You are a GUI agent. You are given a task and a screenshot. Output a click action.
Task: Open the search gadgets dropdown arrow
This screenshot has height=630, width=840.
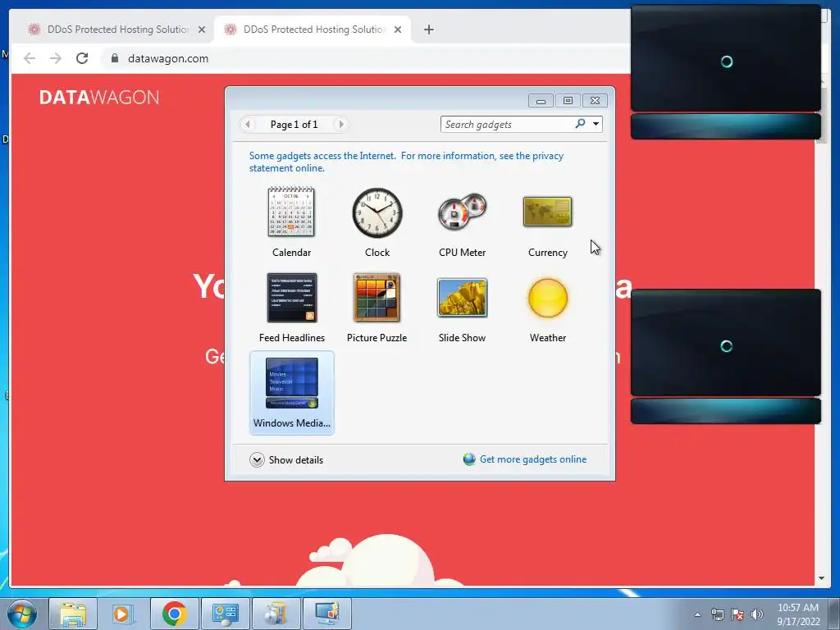point(596,124)
